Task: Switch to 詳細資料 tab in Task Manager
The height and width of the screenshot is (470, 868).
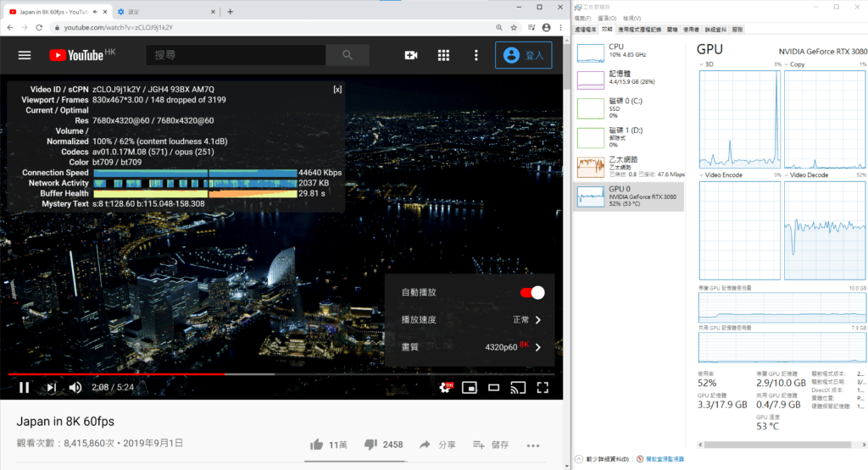Action: click(715, 30)
